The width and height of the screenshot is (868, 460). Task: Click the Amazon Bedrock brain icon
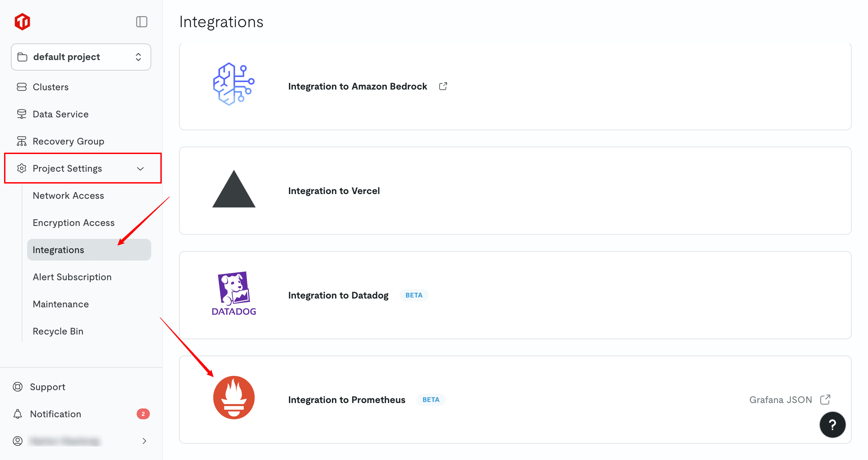[234, 84]
